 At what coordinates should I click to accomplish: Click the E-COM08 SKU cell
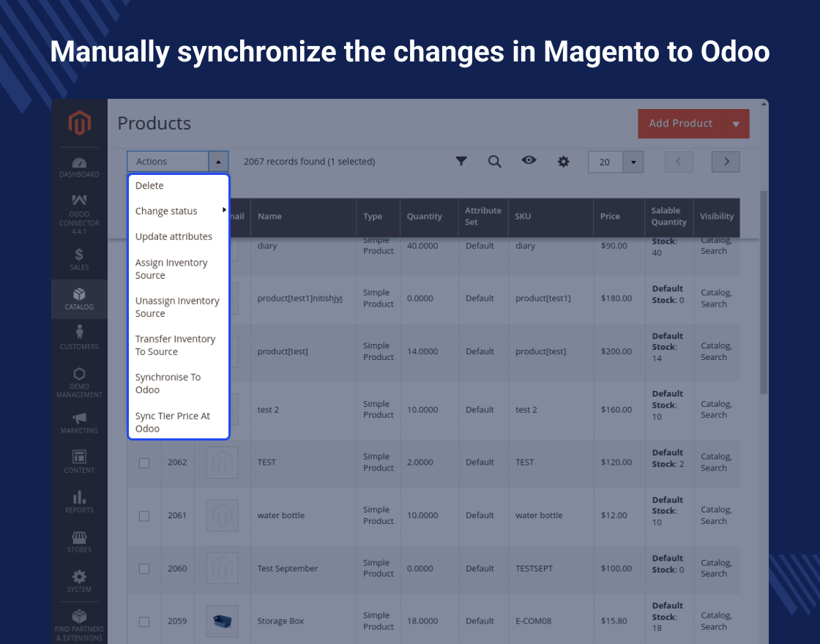click(x=534, y=621)
